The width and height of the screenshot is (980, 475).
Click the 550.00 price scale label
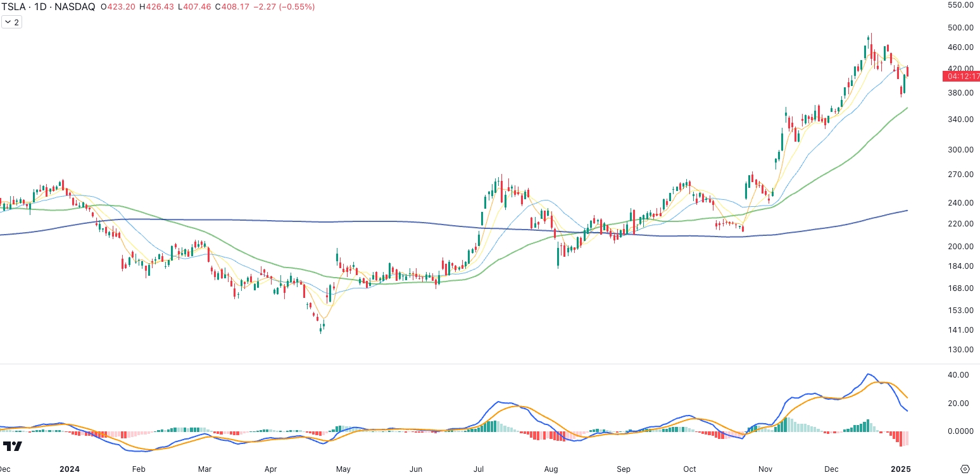tap(960, 5)
